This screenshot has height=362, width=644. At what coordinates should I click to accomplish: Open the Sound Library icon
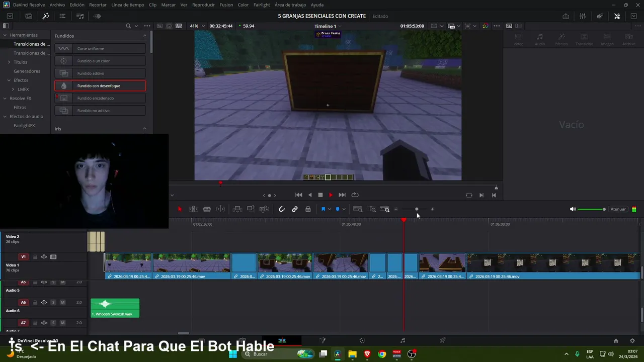(80, 16)
